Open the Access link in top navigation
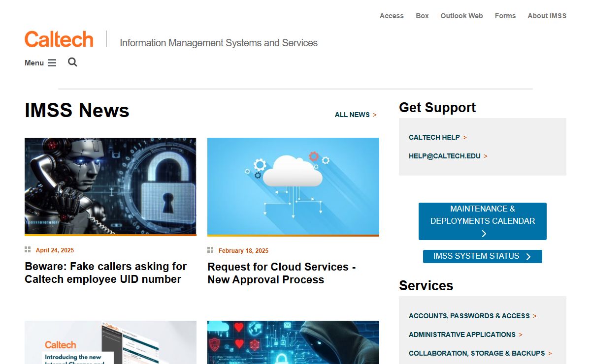Screen dimensions: 591x364 [x=392, y=16]
